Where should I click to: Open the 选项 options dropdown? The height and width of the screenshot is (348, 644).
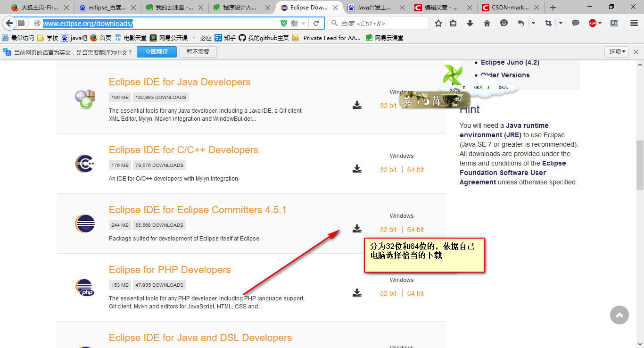(617, 52)
